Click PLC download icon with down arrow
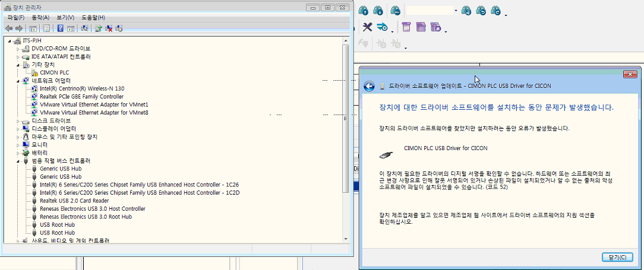 pos(378,10)
